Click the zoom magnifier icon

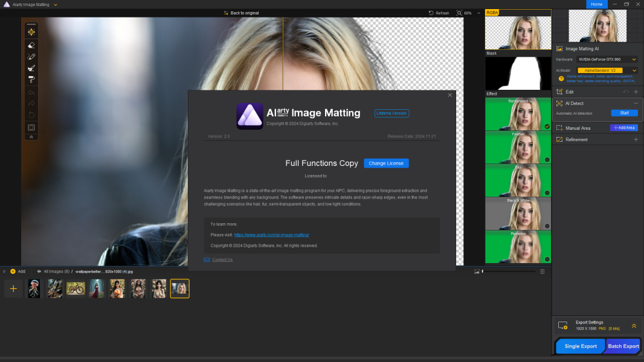click(459, 13)
